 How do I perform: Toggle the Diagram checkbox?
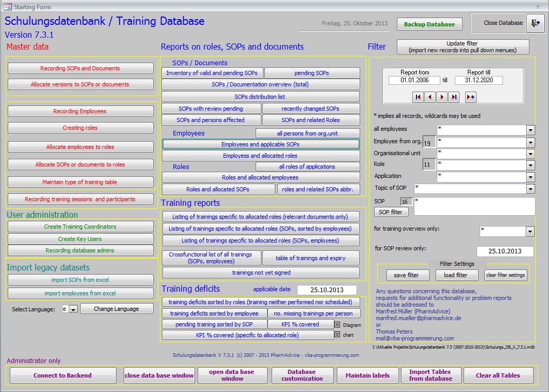(x=337, y=325)
